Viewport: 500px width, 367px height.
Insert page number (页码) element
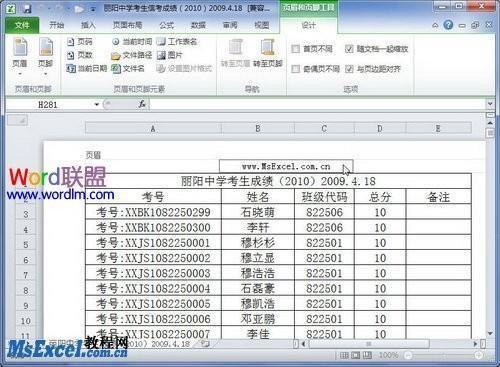80,42
